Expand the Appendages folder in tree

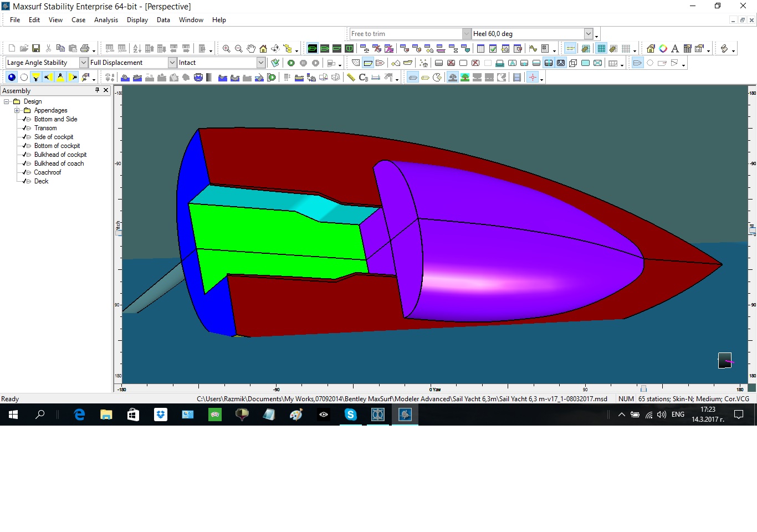coord(17,110)
